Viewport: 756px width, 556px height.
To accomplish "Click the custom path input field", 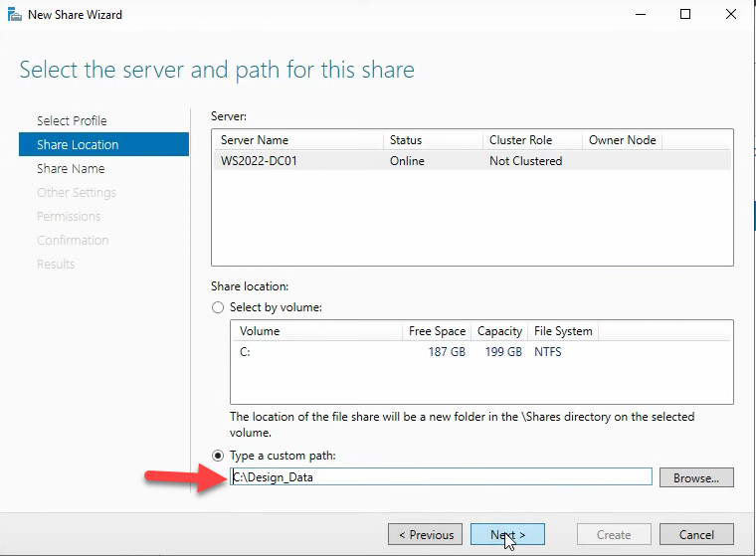I will (441, 476).
